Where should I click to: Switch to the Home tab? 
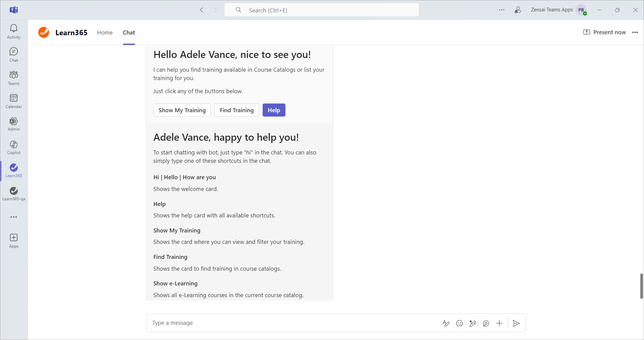point(105,32)
